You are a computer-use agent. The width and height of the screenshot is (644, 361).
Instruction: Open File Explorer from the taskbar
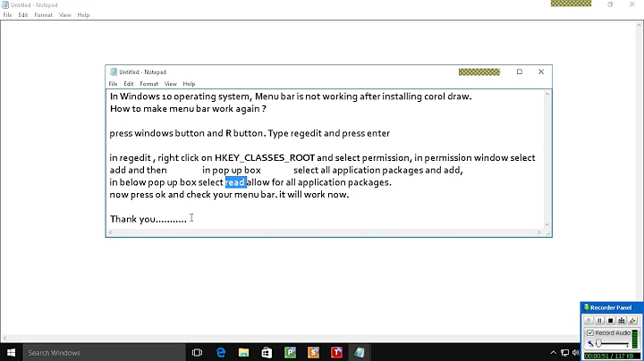(243, 352)
